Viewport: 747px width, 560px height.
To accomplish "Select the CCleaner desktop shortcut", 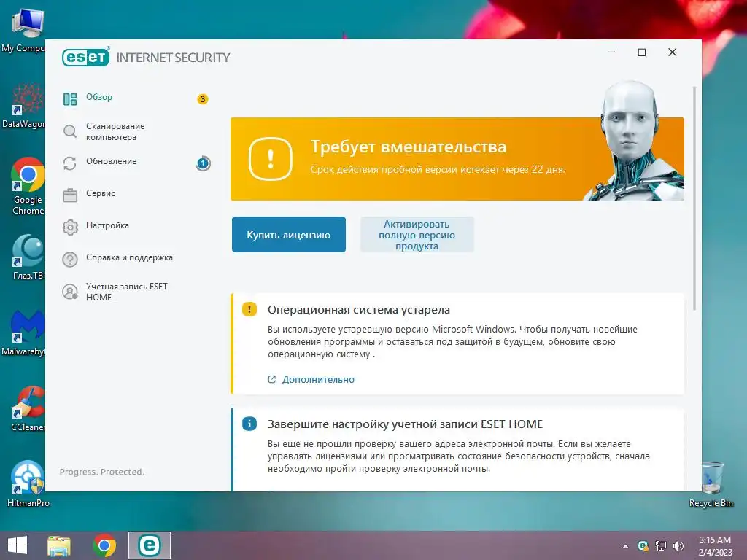I will tap(28, 408).
